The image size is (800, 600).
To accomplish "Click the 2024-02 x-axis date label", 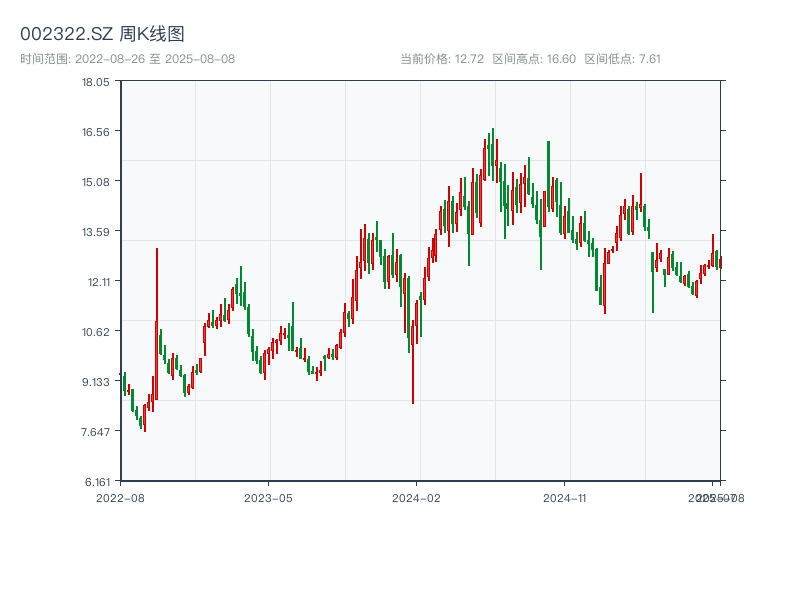I will click(417, 497).
